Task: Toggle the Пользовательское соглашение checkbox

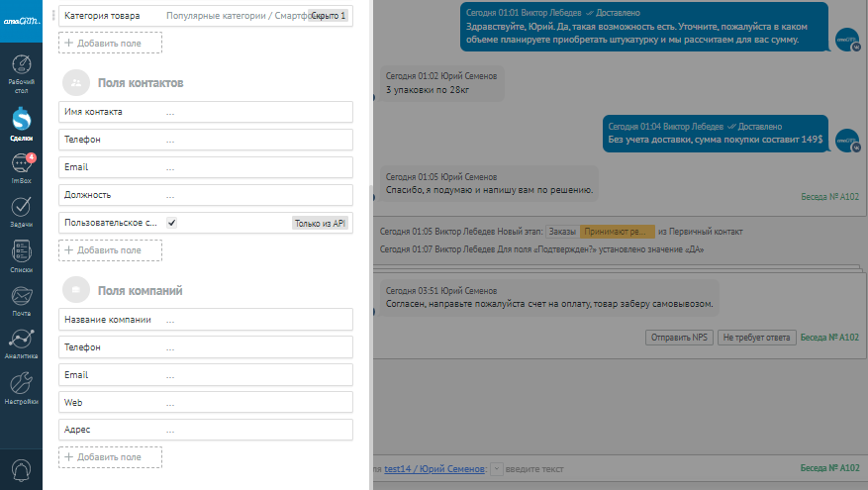Action: click(x=172, y=224)
